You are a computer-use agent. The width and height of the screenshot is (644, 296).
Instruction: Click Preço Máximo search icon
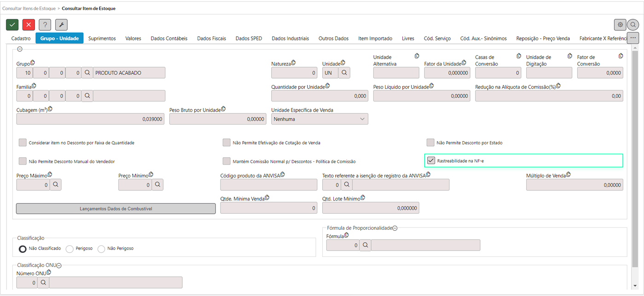coord(55,185)
